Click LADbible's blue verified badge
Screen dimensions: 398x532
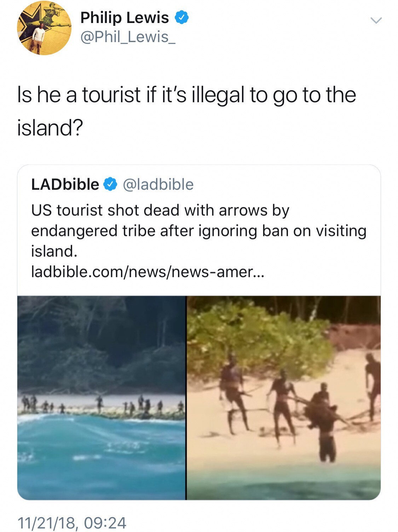pos(110,184)
